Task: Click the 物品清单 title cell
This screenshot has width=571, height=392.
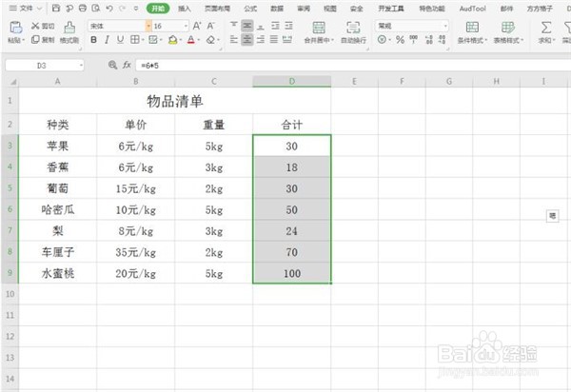Action: pyautogui.click(x=175, y=101)
